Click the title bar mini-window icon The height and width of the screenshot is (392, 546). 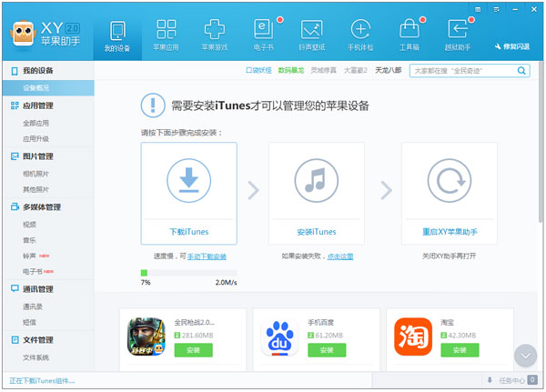coord(478,10)
